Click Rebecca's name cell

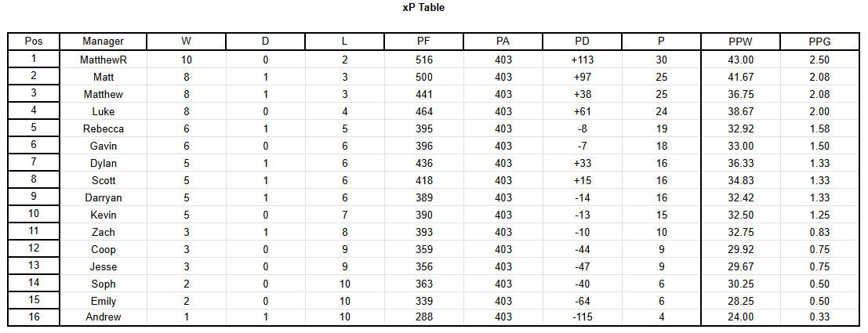[x=103, y=128]
